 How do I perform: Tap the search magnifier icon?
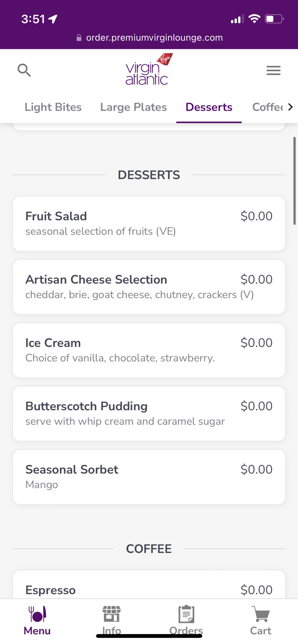tap(24, 70)
